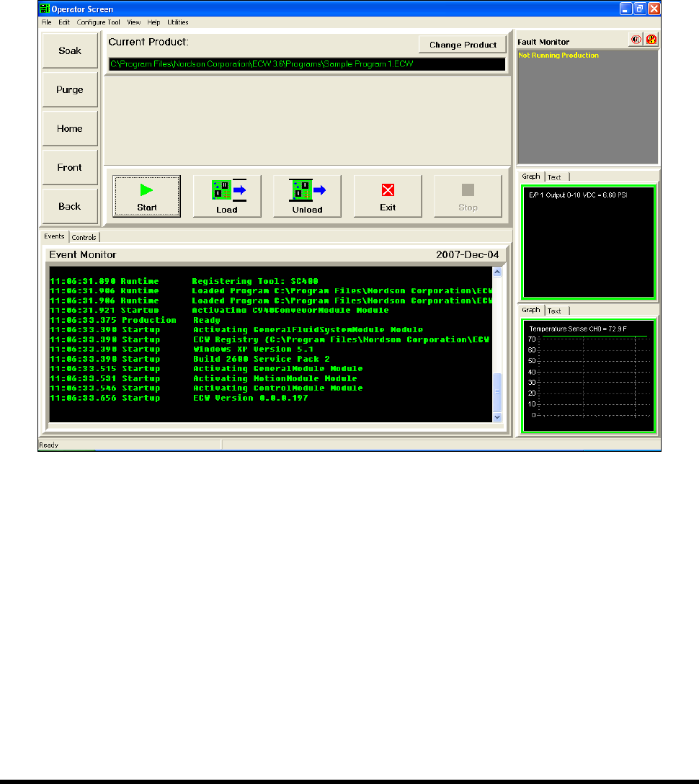Restore down the Operator Screen window

639,9
